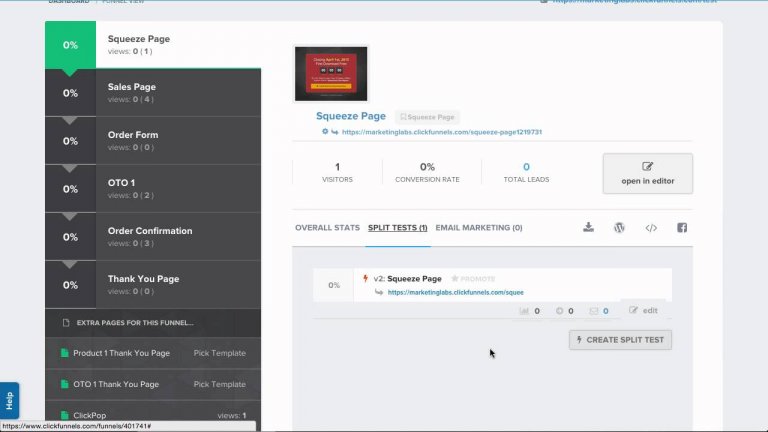Expand the Extra Pages For This Funnel section
Viewport: 768px width, 432px height.
coord(153,323)
